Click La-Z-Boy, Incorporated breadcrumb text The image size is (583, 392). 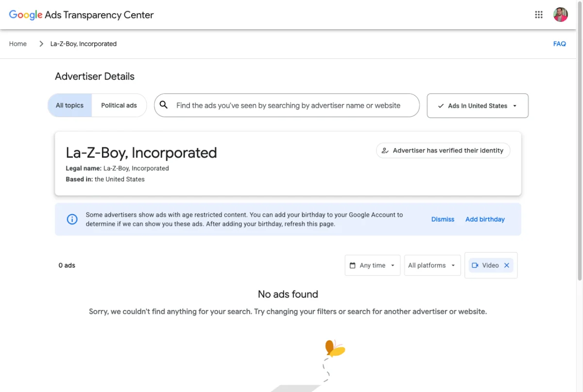pyautogui.click(x=84, y=44)
